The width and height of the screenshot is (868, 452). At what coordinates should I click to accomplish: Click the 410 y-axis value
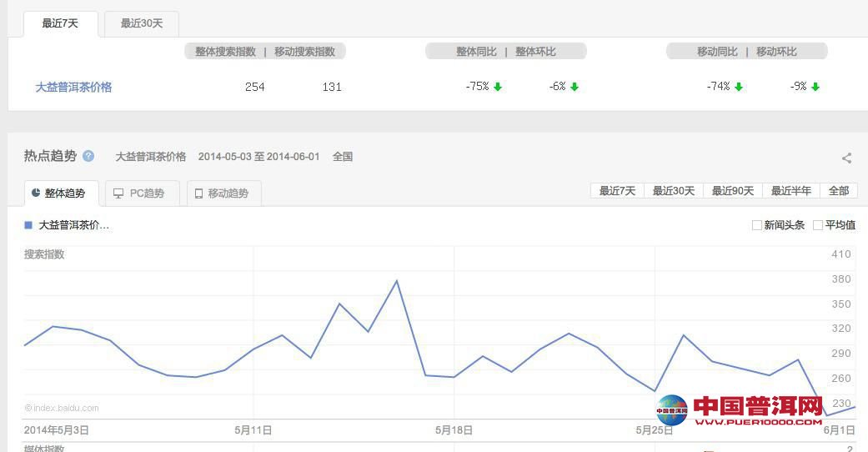pyautogui.click(x=840, y=254)
